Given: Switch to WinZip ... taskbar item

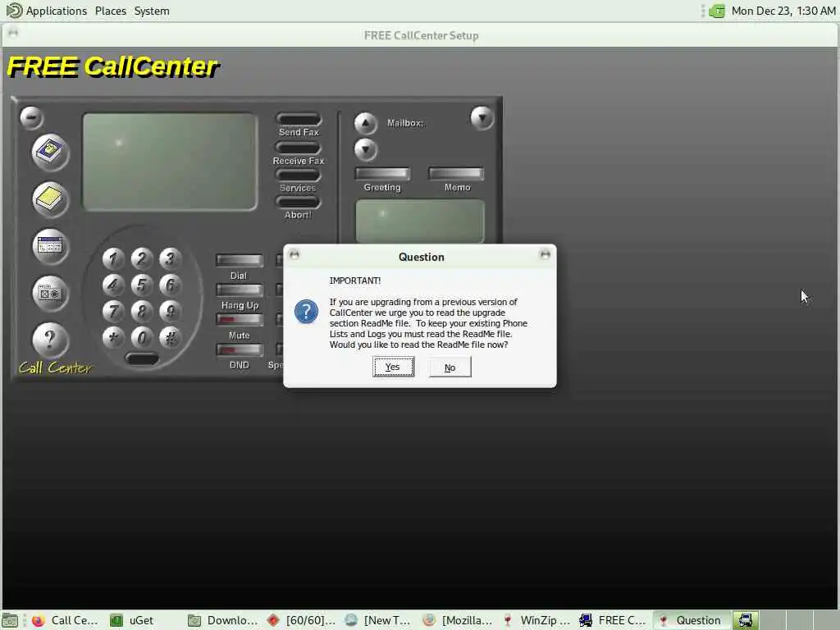Looking at the screenshot, I should (x=535, y=620).
